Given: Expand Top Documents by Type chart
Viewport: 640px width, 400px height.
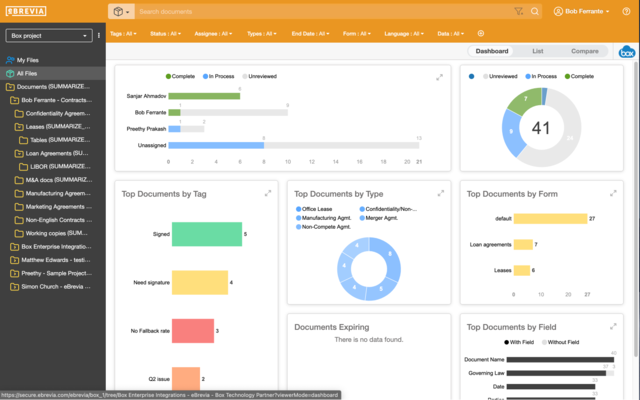Looking at the screenshot, I should pyautogui.click(x=440, y=193).
